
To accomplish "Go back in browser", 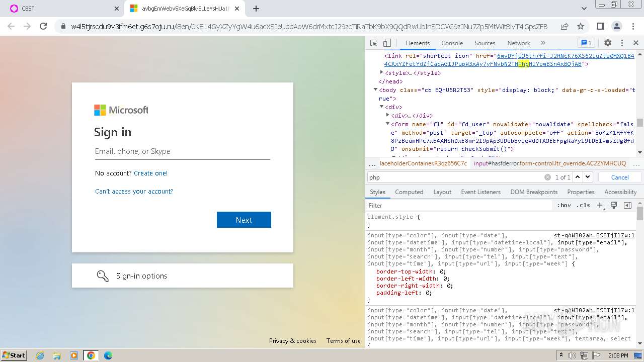I will pyautogui.click(x=12, y=26).
